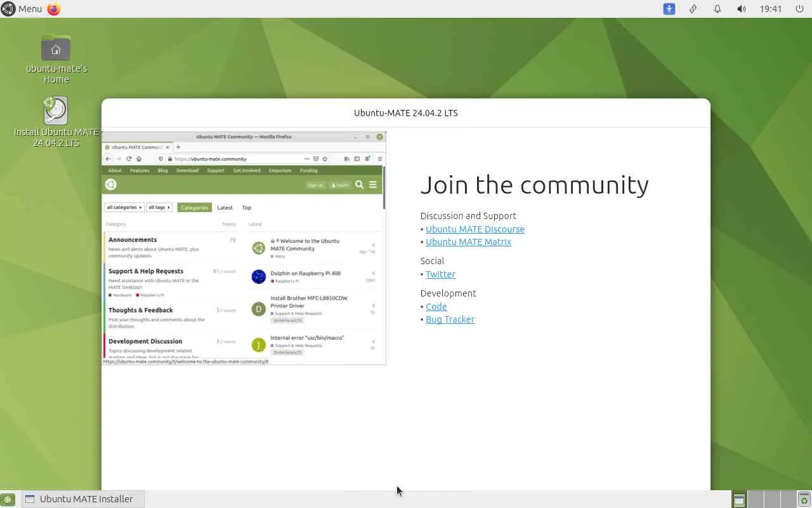Viewport: 812px width, 508px height.
Task: Click the "Join the community" heading
Action: click(x=534, y=185)
